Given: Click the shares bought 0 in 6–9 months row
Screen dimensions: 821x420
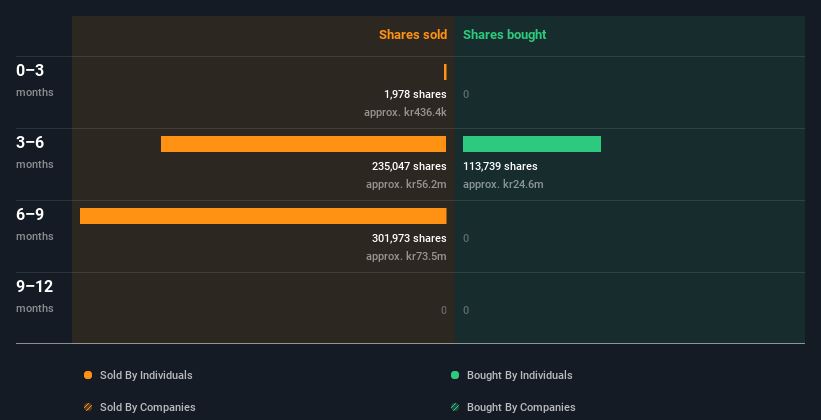Looking at the screenshot, I should click(466, 239).
